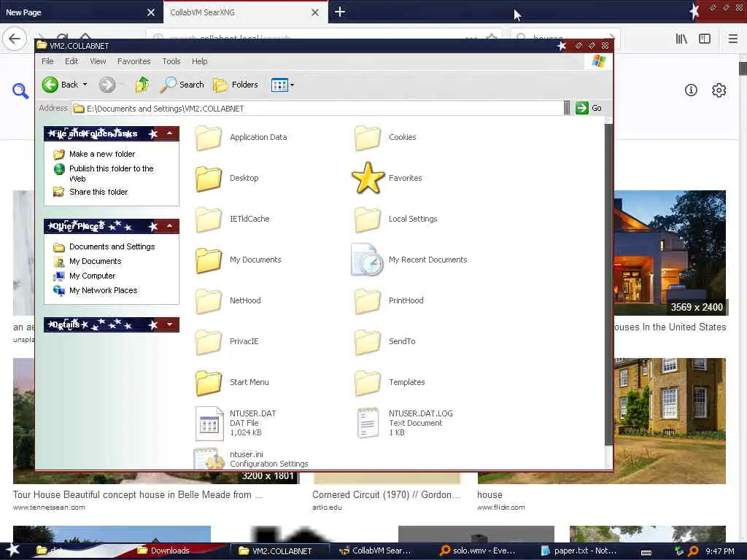Open the browser Library icon

(681, 39)
